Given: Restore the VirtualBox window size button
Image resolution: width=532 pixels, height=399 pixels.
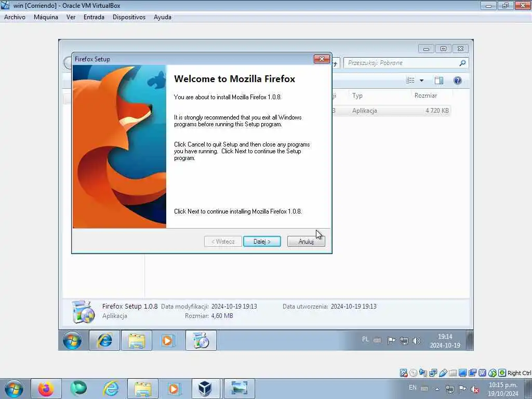Looking at the screenshot, I should (x=506, y=5).
